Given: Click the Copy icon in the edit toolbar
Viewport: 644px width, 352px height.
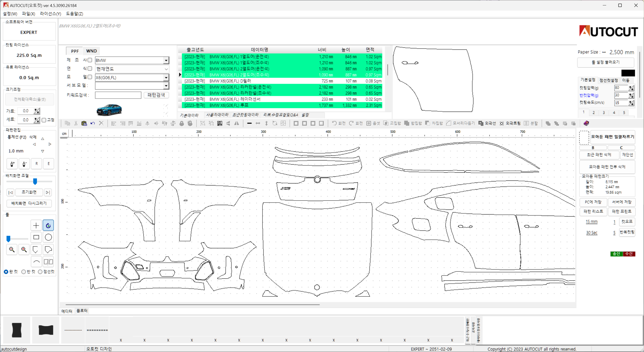Looking at the screenshot, I should tap(67, 123).
